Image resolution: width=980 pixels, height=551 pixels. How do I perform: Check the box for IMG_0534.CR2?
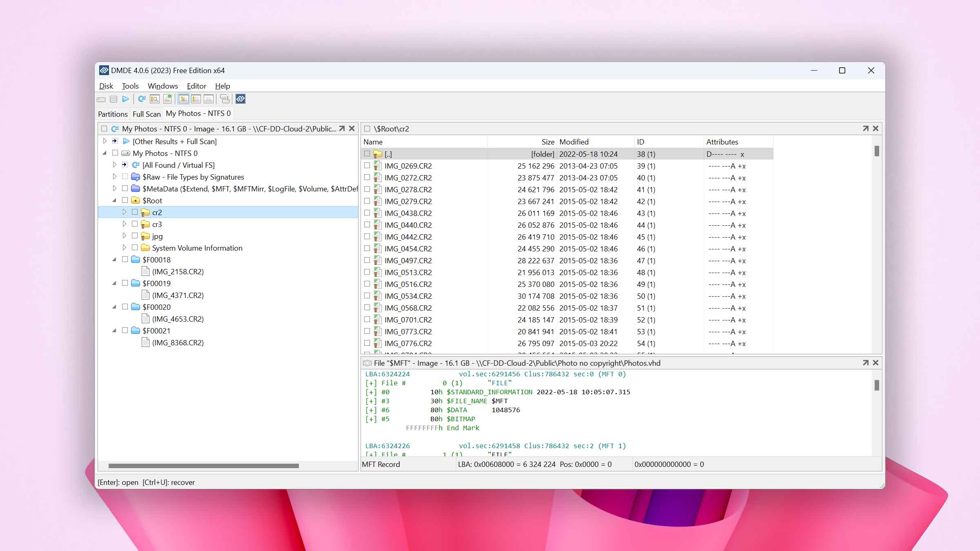click(x=367, y=296)
